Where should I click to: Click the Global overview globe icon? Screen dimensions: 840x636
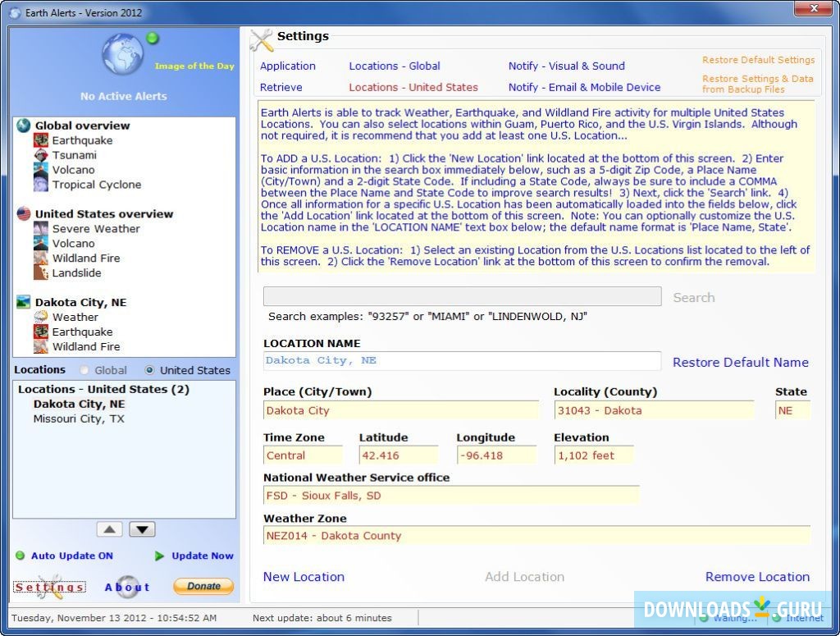point(24,126)
